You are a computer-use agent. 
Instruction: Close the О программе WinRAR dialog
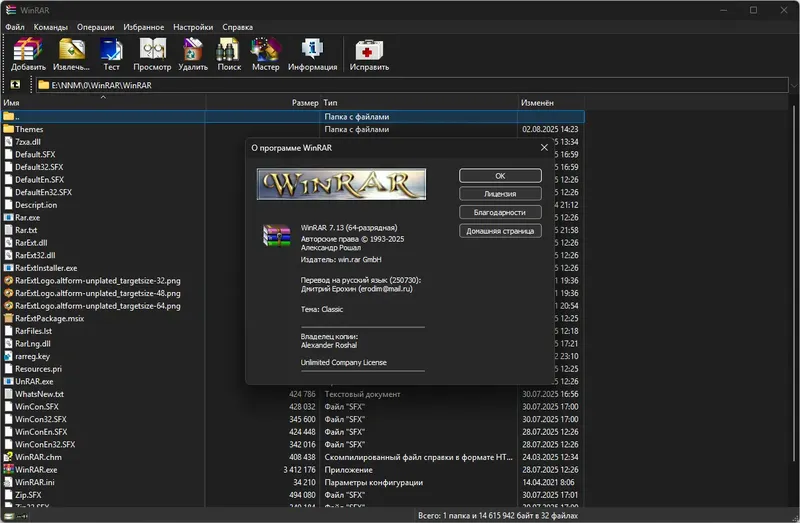point(544,147)
